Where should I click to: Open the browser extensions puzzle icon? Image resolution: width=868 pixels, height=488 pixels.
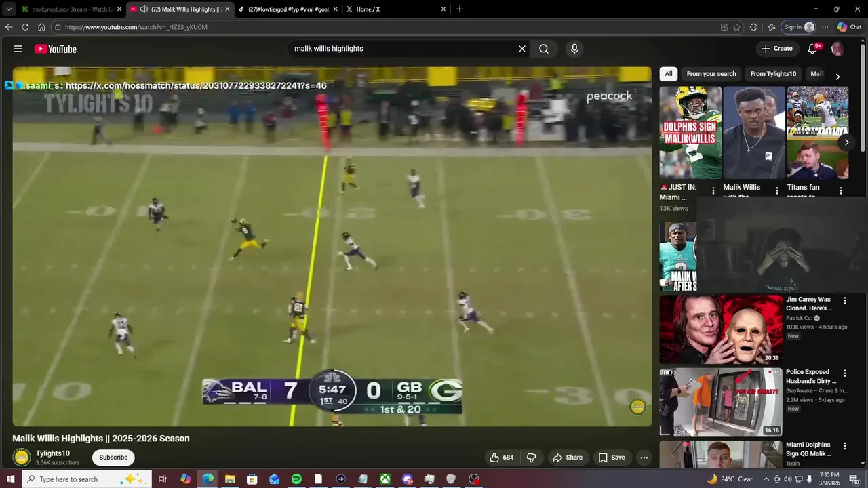(x=753, y=27)
